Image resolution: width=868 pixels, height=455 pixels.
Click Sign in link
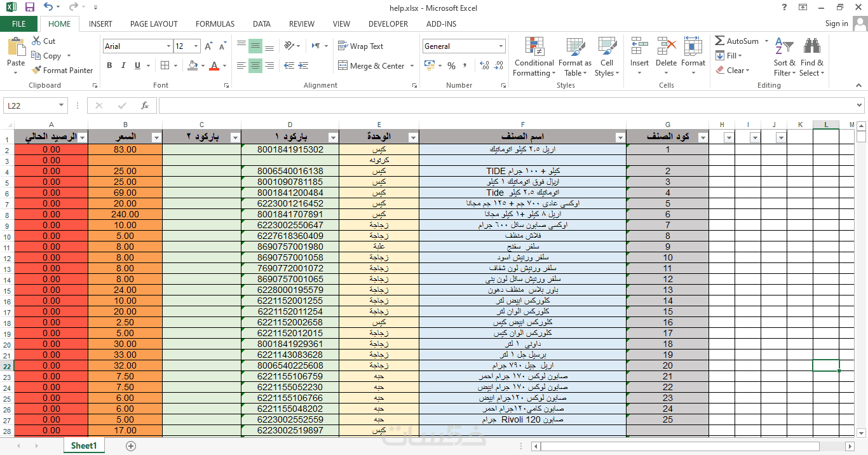click(x=836, y=24)
